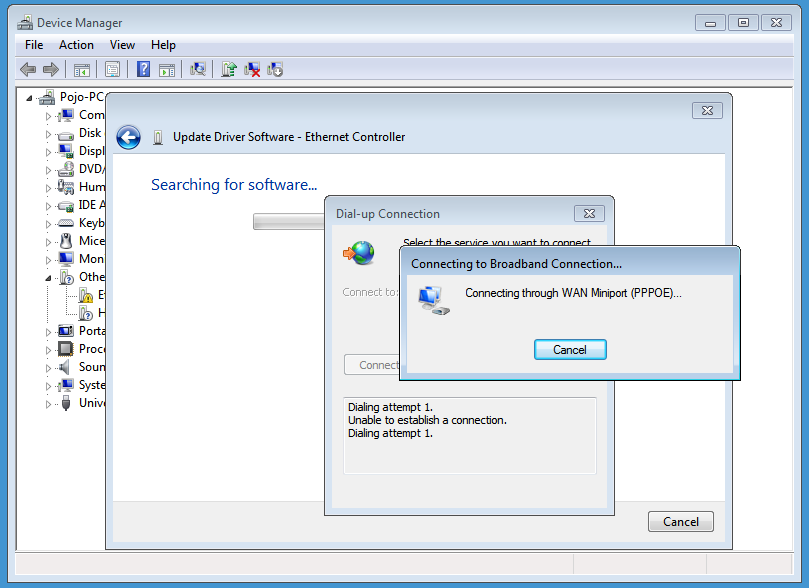Viewport: 809px width, 588px height.
Task: Open the File menu
Action: (34, 45)
